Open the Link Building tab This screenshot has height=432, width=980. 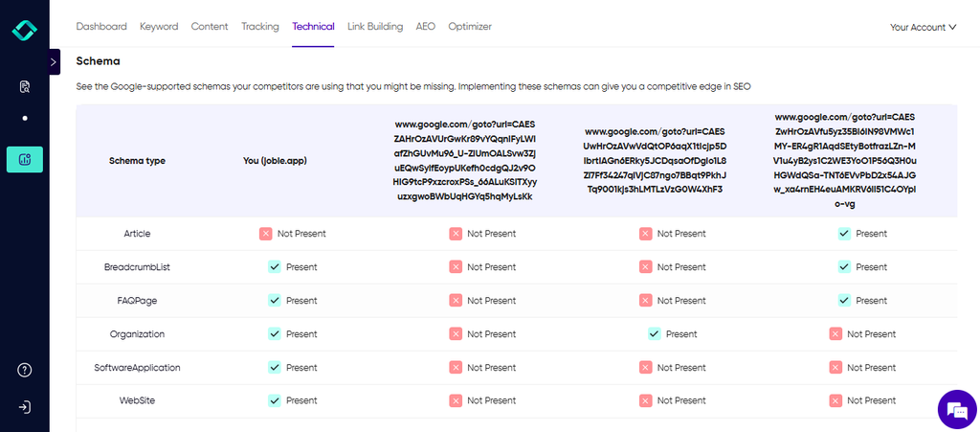pyautogui.click(x=375, y=26)
